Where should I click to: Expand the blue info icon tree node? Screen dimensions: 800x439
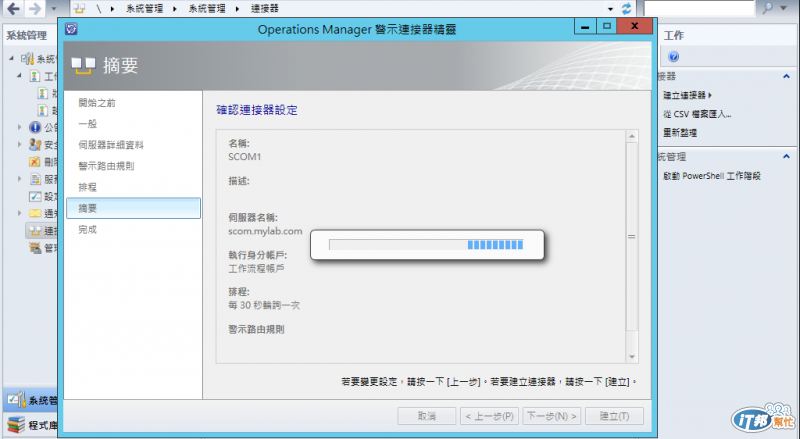pyautogui.click(x=19, y=127)
